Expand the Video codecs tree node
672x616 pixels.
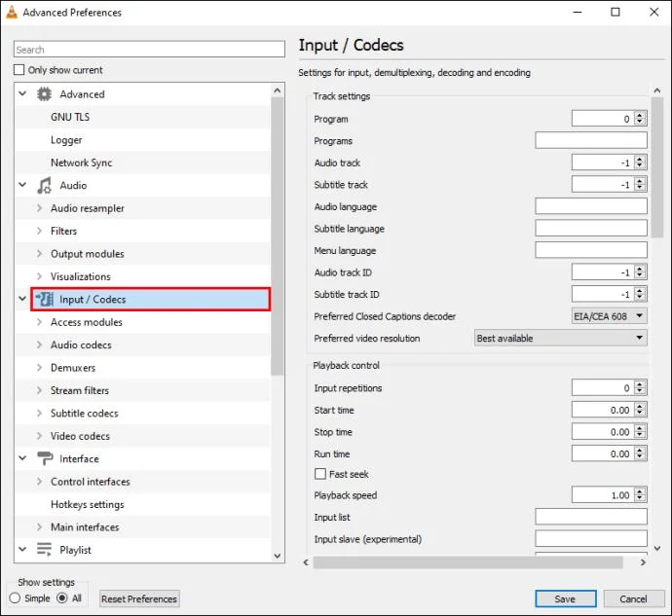click(39, 436)
